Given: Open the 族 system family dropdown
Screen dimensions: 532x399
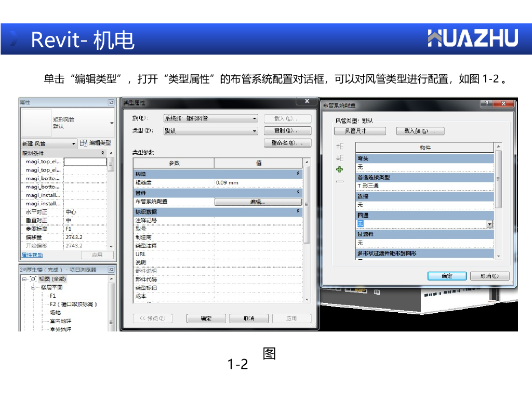Looking at the screenshot, I should coord(255,119).
